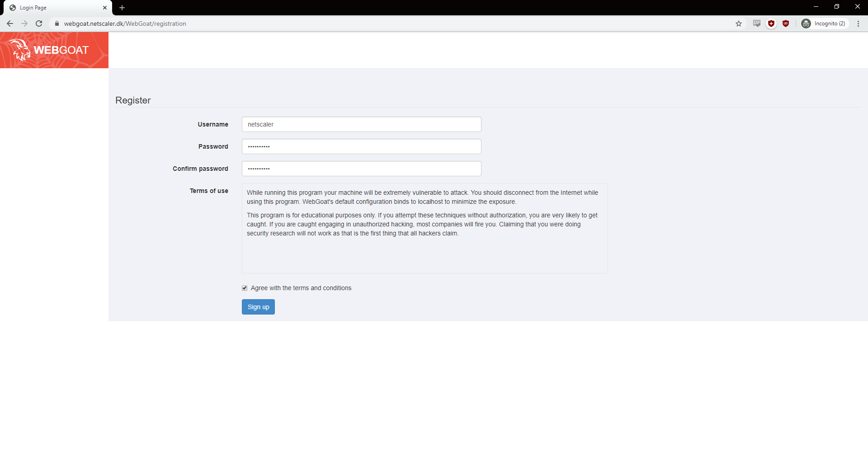Open the Incognito profile indicator

(x=825, y=23)
